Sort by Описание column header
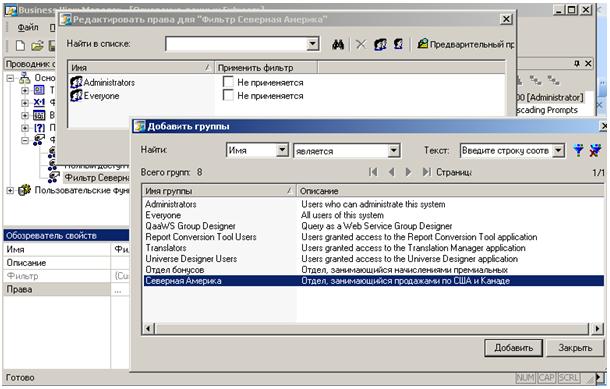 click(x=450, y=191)
